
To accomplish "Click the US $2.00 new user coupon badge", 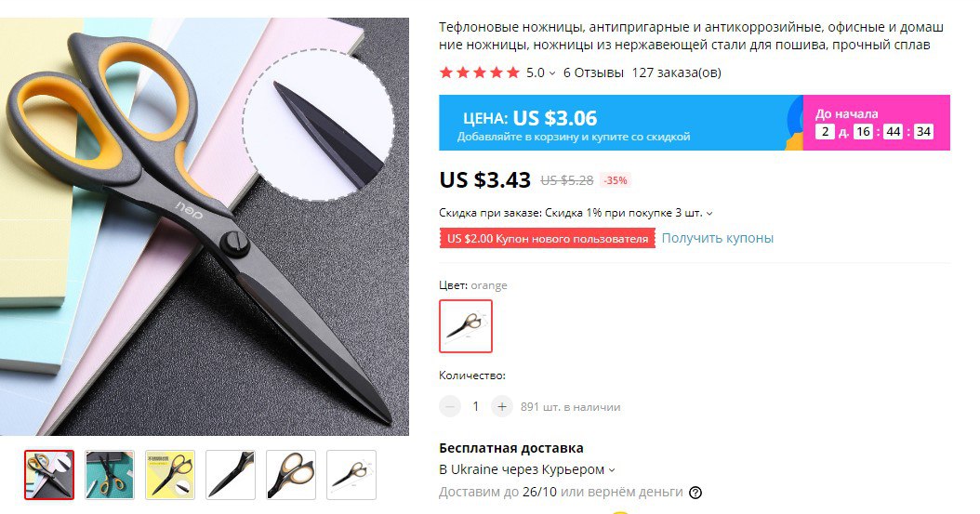I will 548,239.
